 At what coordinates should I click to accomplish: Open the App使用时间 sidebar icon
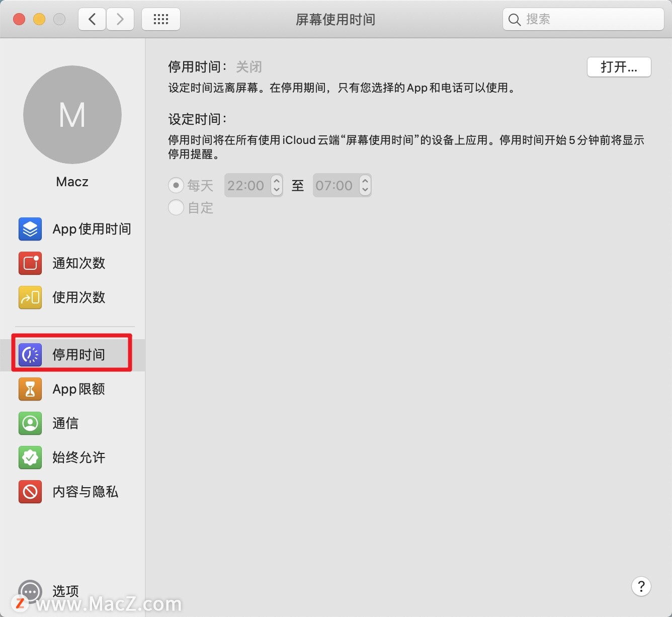(x=30, y=229)
